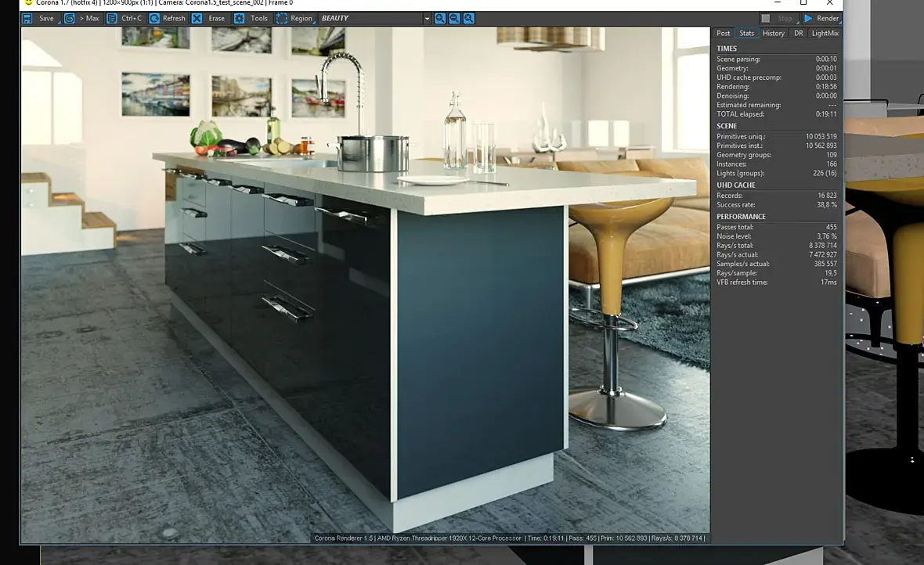Close the Corona VFB window
This screenshot has height=565, width=924.
[x=829, y=2]
